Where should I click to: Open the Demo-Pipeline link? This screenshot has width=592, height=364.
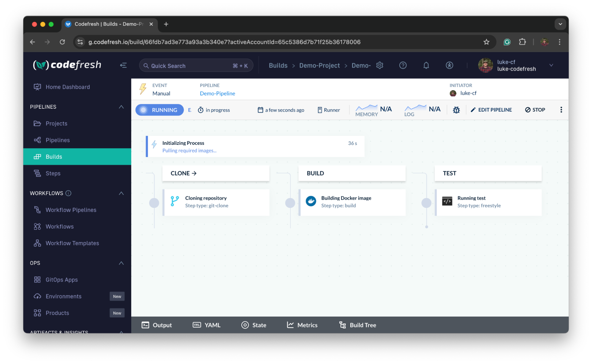click(217, 93)
